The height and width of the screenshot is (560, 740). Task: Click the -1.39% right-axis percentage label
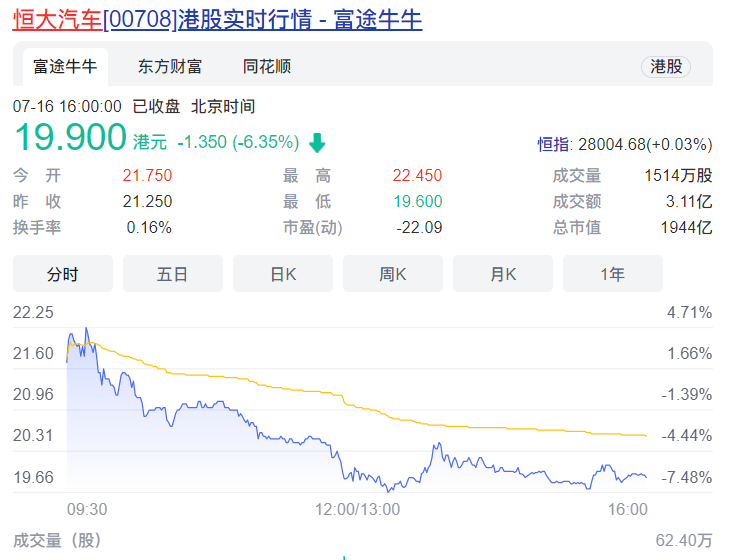click(687, 394)
